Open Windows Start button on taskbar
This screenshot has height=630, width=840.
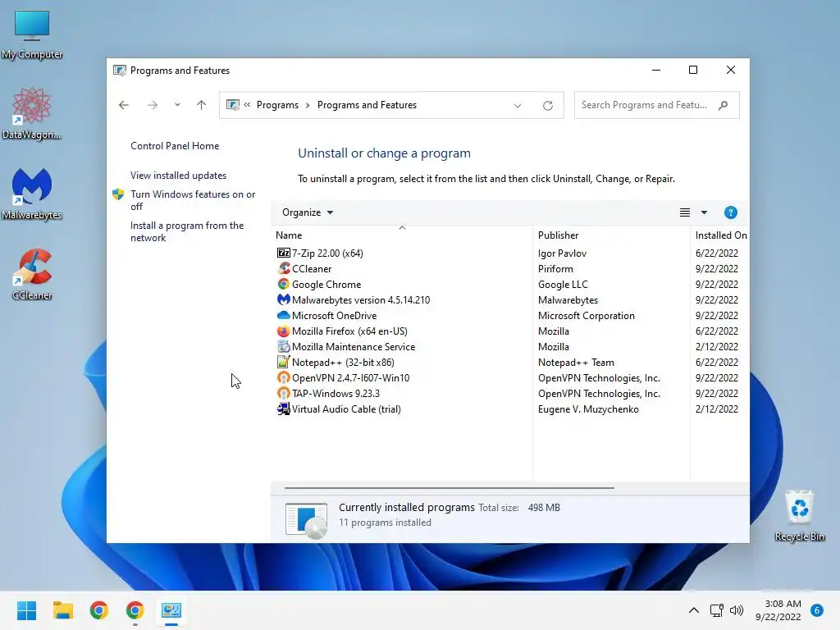click(26, 610)
